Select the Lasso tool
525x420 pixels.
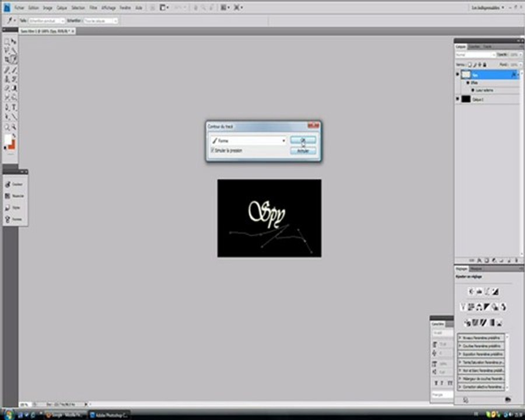click(x=7, y=51)
